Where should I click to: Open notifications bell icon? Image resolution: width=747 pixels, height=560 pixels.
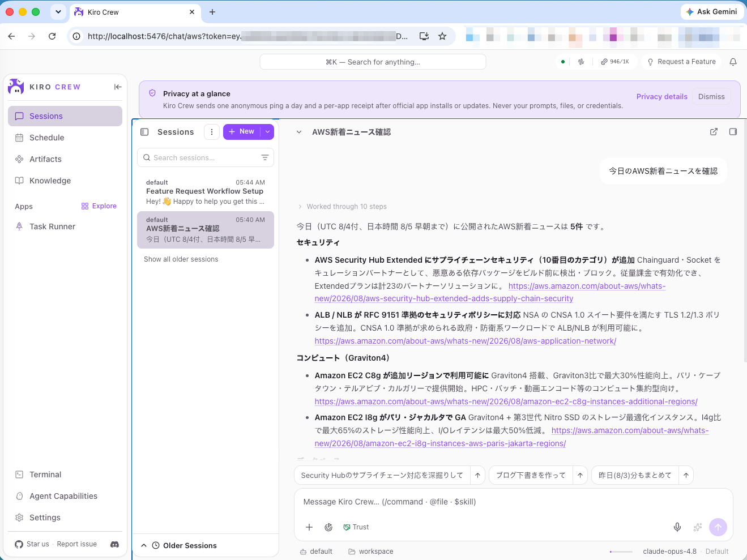[x=733, y=62]
